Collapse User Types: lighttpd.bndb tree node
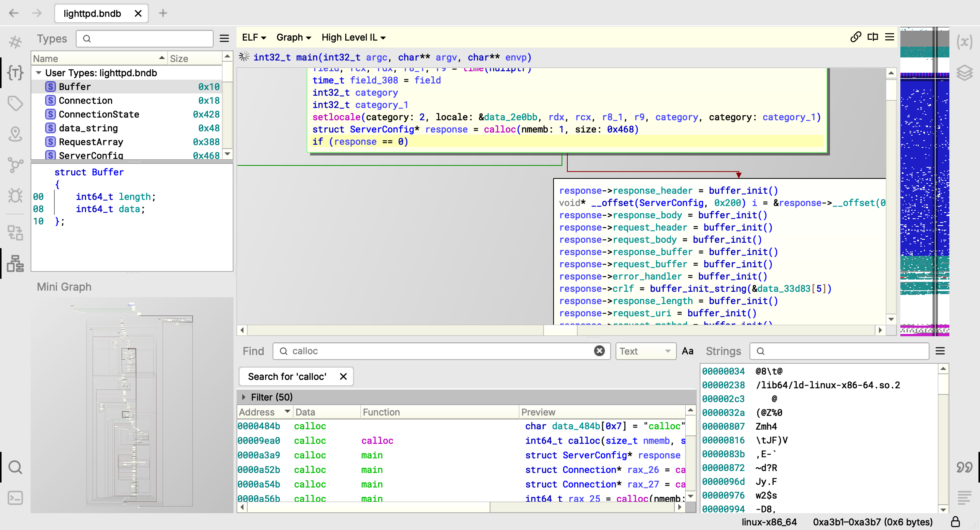The width and height of the screenshot is (980, 530). pyautogui.click(x=39, y=73)
